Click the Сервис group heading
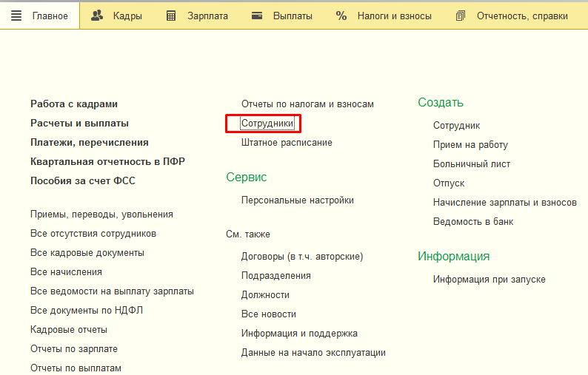Image resolution: width=588 pixels, height=375 pixels. (247, 177)
